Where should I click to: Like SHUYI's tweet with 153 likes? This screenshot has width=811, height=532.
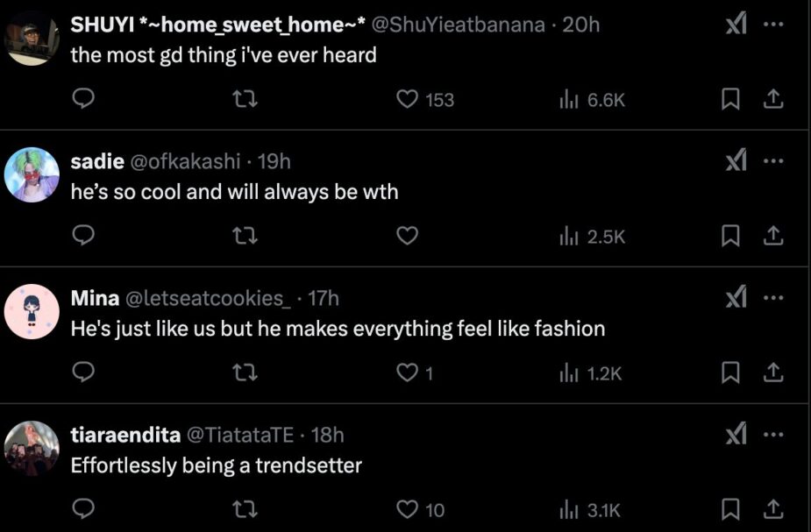click(x=408, y=100)
